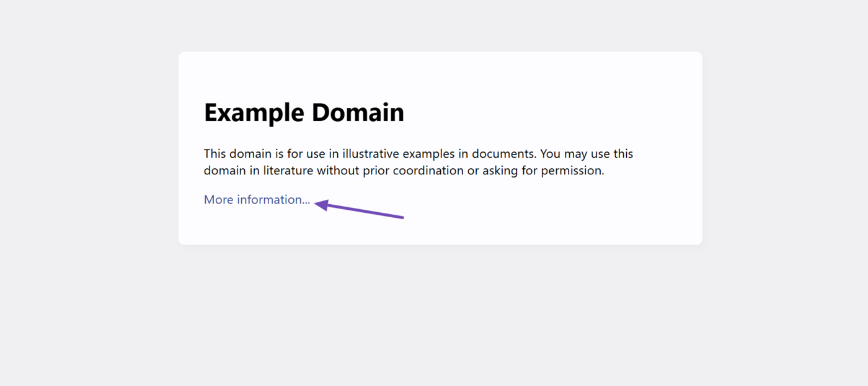The width and height of the screenshot is (868, 386).
Task: Click the word "coordination" in the paragraph
Action: [428, 171]
